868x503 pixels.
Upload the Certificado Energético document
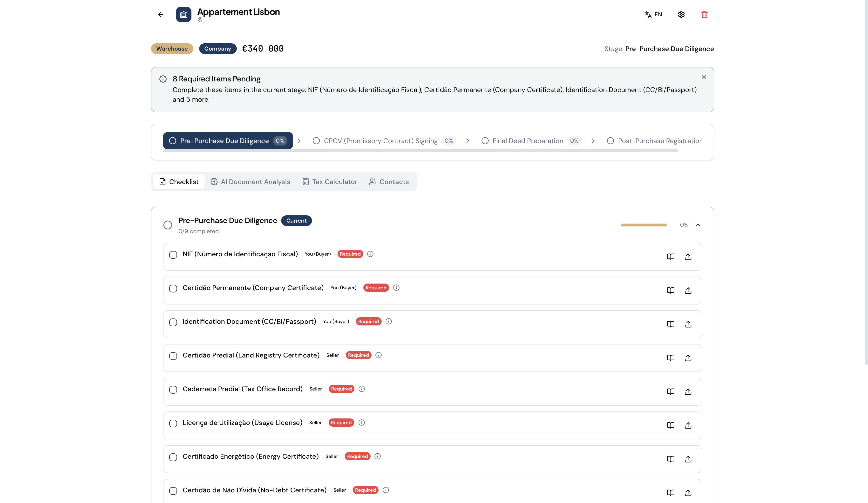tap(688, 459)
